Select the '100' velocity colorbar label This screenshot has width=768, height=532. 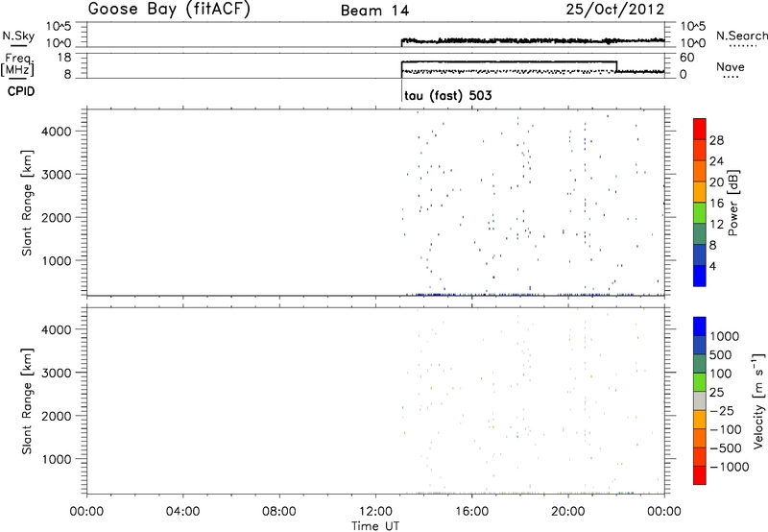[721, 374]
